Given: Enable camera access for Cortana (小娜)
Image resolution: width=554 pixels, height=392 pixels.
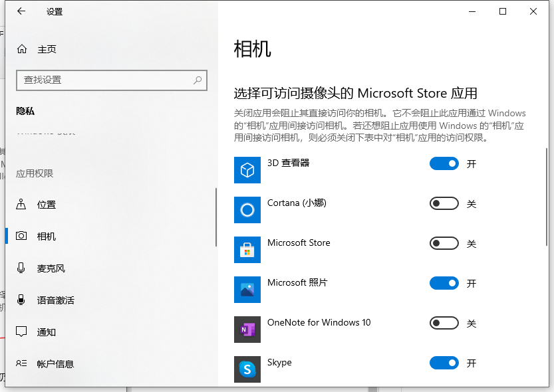Looking at the screenshot, I should pos(444,204).
